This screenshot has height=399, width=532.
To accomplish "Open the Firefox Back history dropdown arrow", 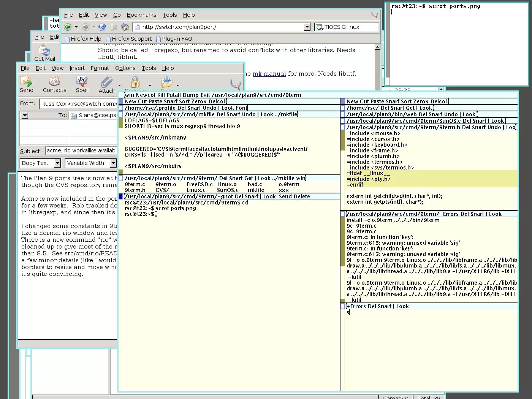I will coord(76,27).
